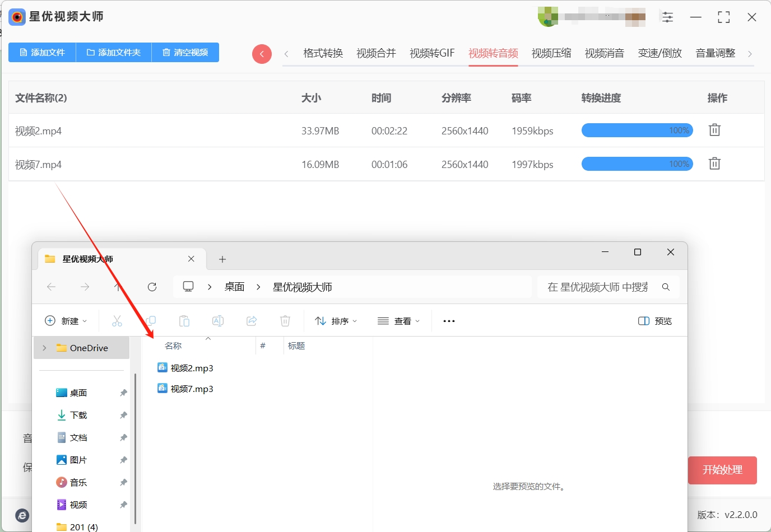Viewport: 771px width, 532px height.
Task: Open the 排序 sort dropdown
Action: pyautogui.click(x=336, y=321)
